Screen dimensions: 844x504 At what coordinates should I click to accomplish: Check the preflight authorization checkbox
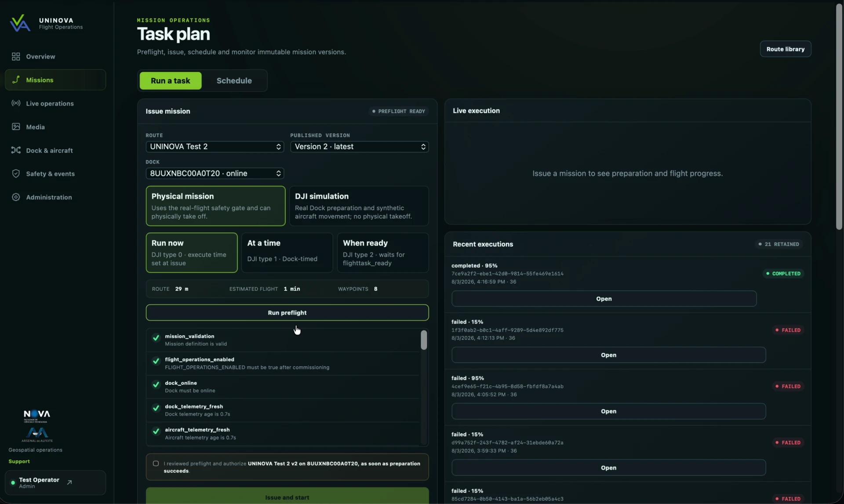pos(156,464)
